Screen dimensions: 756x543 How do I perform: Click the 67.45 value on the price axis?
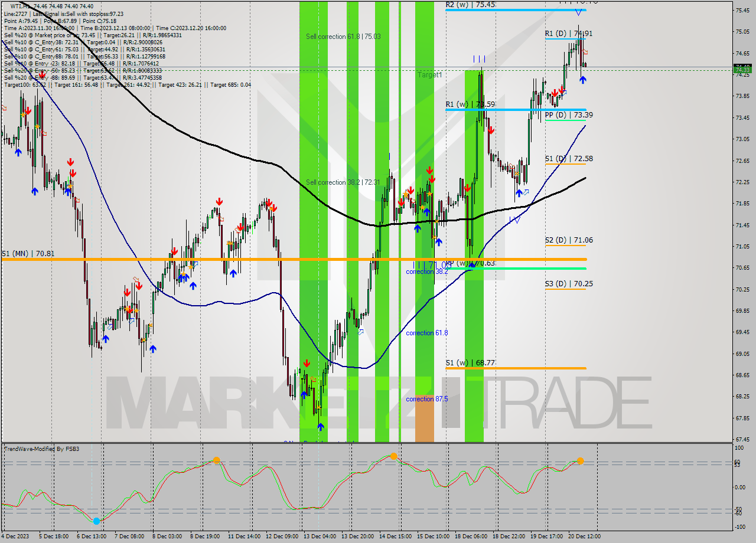click(x=742, y=439)
